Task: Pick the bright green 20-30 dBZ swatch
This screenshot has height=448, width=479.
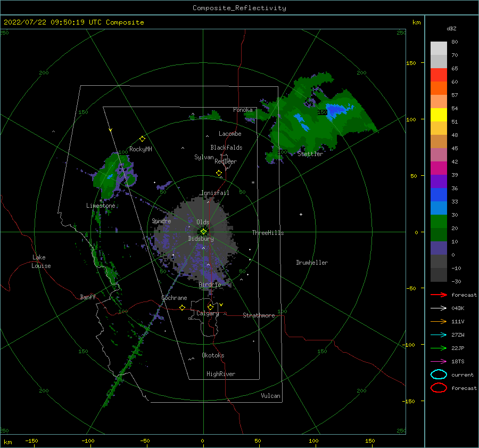Action: click(x=439, y=222)
